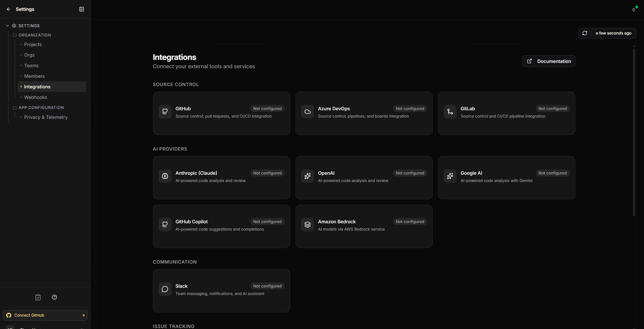Open the Google AI provider card
The image size is (644, 329).
(x=506, y=178)
